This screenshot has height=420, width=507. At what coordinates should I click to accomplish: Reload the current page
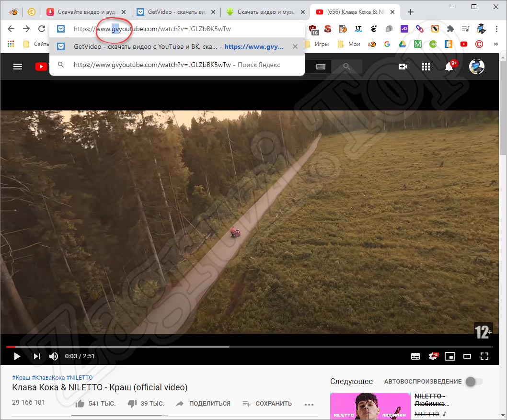point(42,29)
